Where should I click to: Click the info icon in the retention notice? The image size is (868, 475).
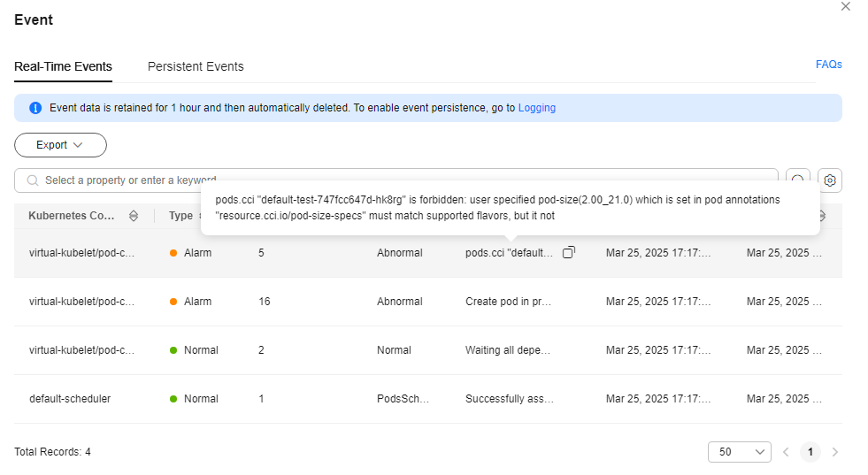35,108
